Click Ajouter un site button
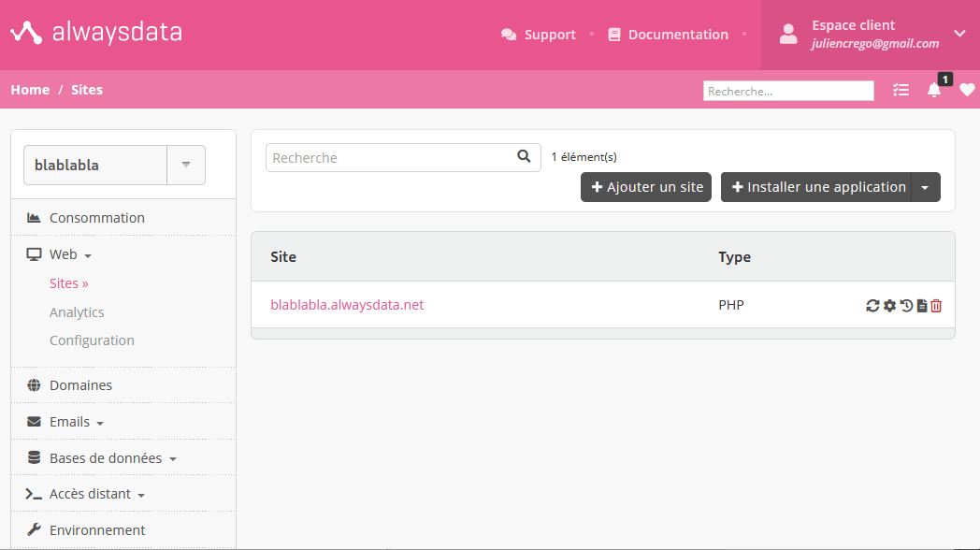980x550 pixels. coord(646,187)
